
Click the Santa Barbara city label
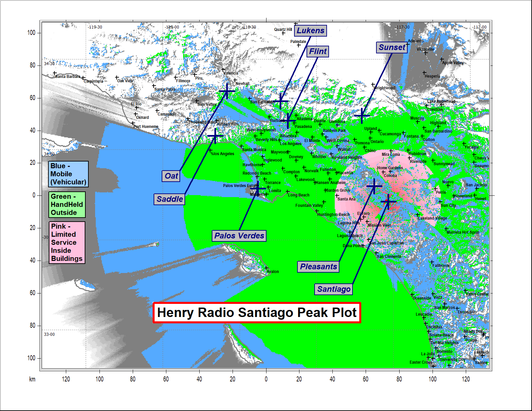pos(68,77)
